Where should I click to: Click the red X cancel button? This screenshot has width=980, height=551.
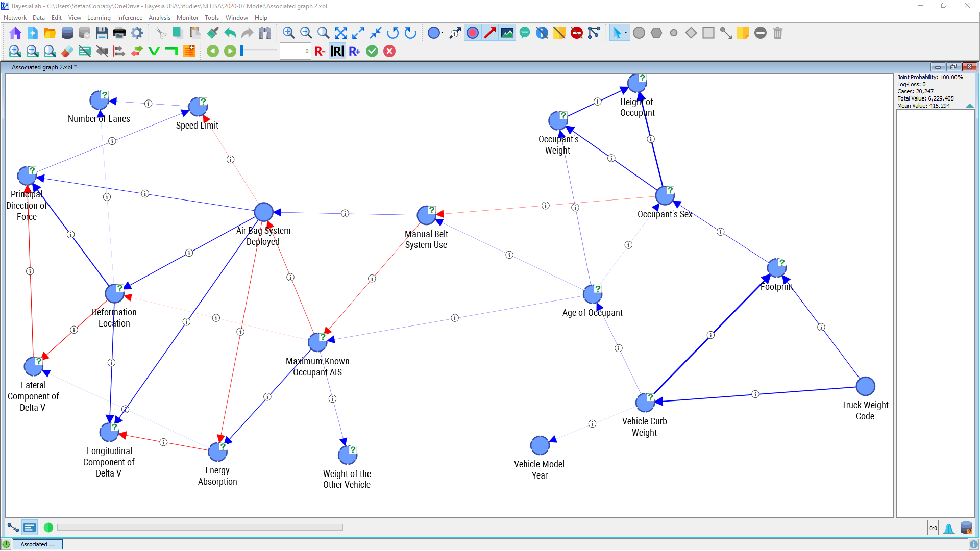(x=389, y=51)
